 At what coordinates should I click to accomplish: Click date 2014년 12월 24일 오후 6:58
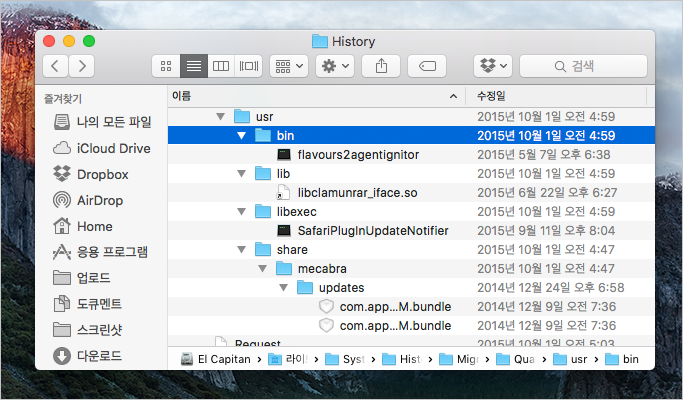pos(551,288)
